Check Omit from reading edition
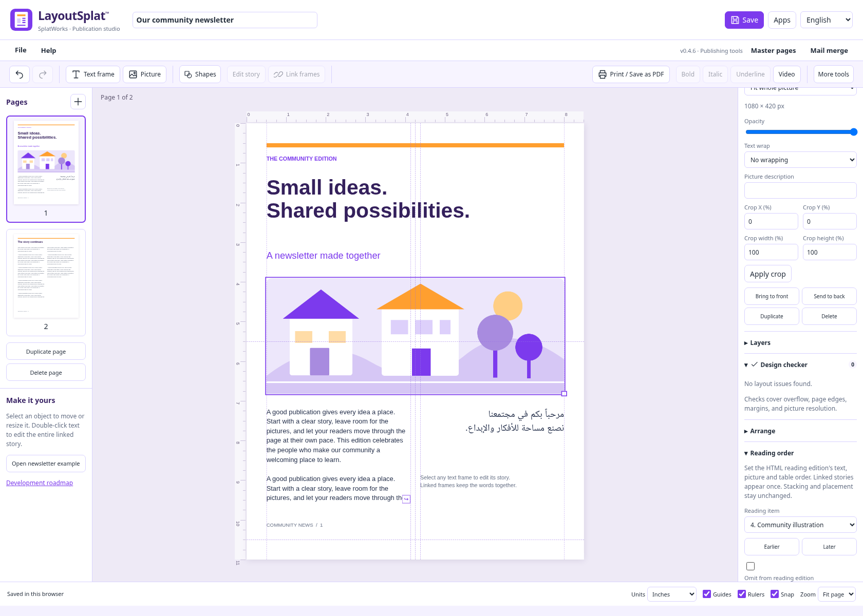Screen dimensions: 863x616 751,566
